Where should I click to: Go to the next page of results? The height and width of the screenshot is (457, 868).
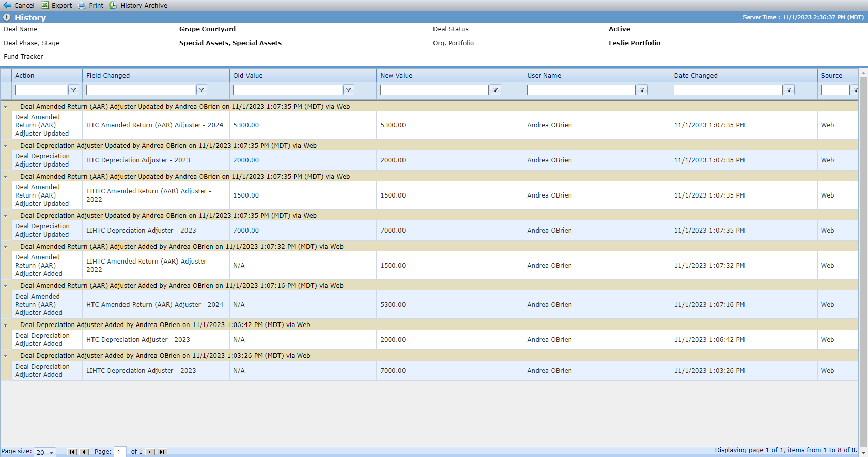point(150,452)
